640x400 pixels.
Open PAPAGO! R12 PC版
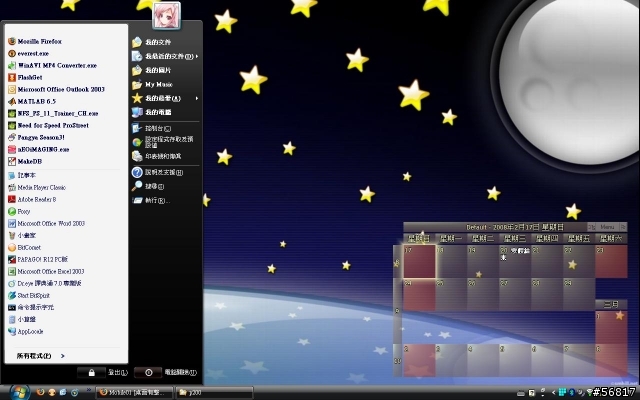38,259
